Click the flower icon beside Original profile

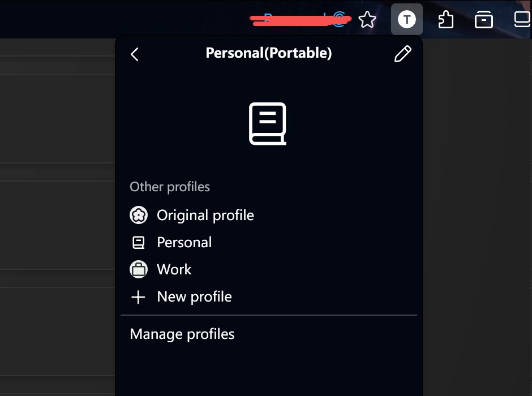139,216
